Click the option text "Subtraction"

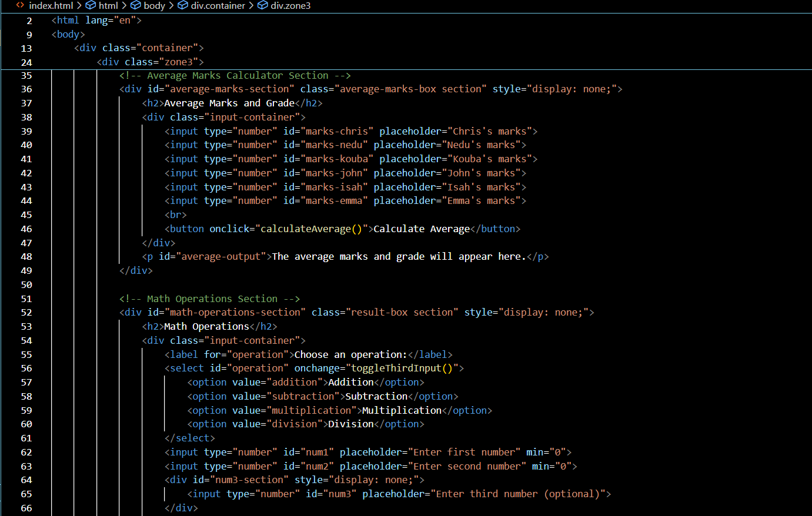[x=376, y=397]
